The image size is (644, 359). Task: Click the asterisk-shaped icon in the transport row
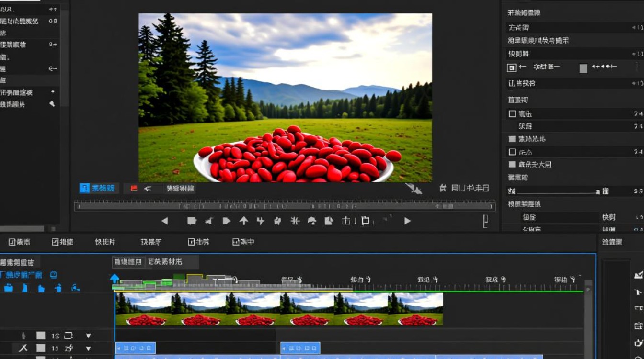pyautogui.click(x=295, y=221)
